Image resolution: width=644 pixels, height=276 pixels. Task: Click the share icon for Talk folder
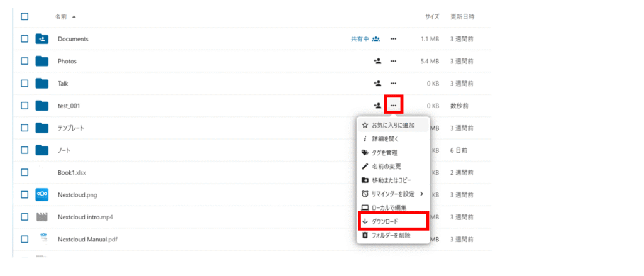[377, 83]
